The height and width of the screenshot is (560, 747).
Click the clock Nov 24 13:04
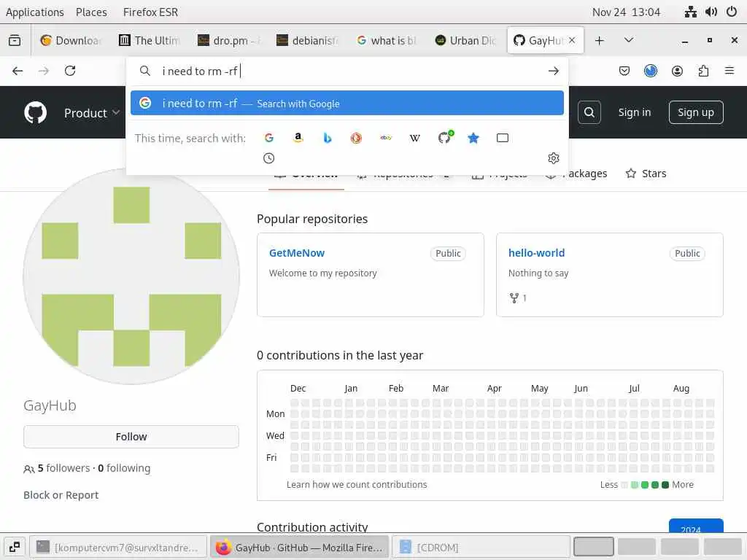coord(626,12)
